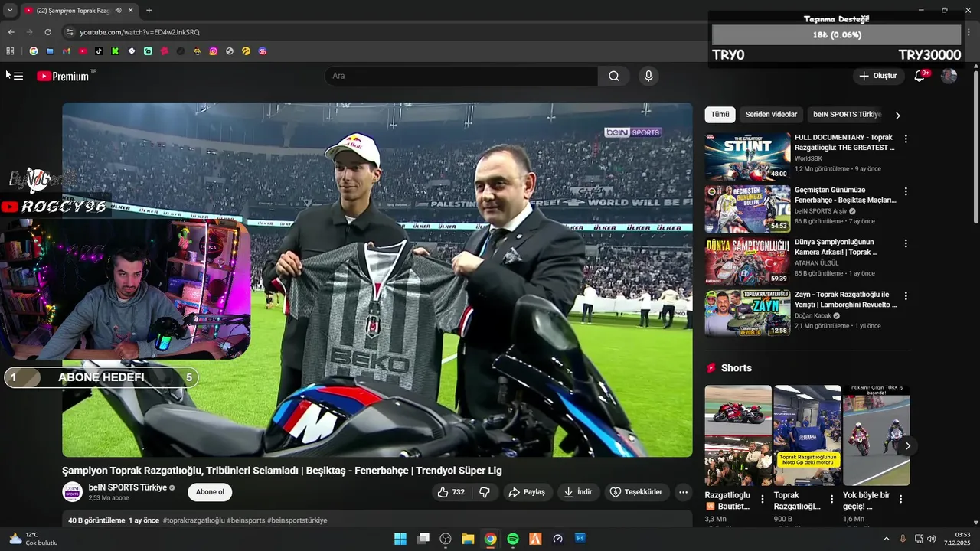Click the Teşekkürler thanks button

pos(635,492)
